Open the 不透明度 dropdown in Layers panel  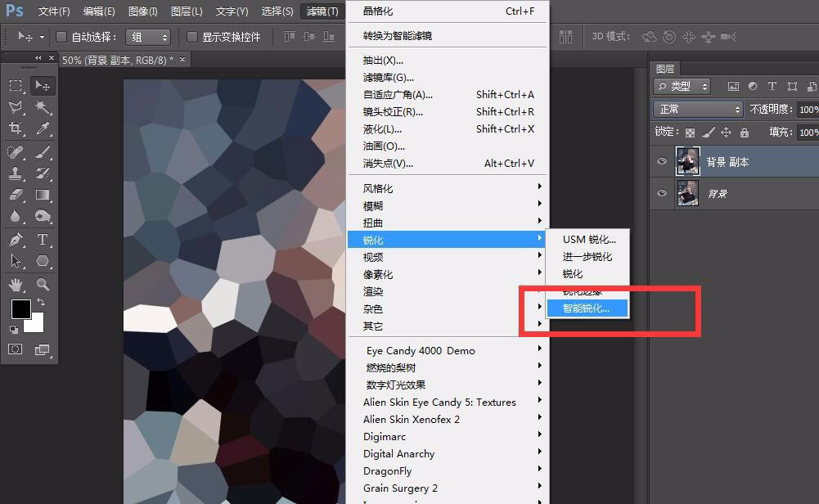click(x=808, y=109)
